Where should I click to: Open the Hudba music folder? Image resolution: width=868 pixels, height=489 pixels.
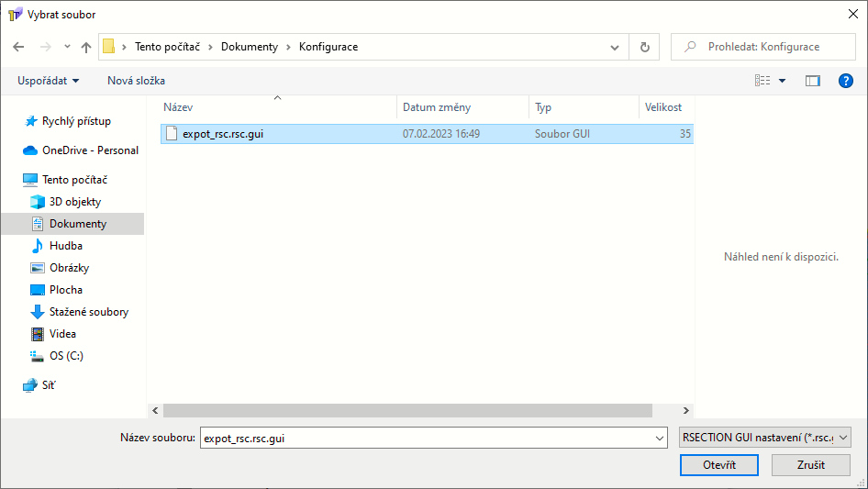65,246
